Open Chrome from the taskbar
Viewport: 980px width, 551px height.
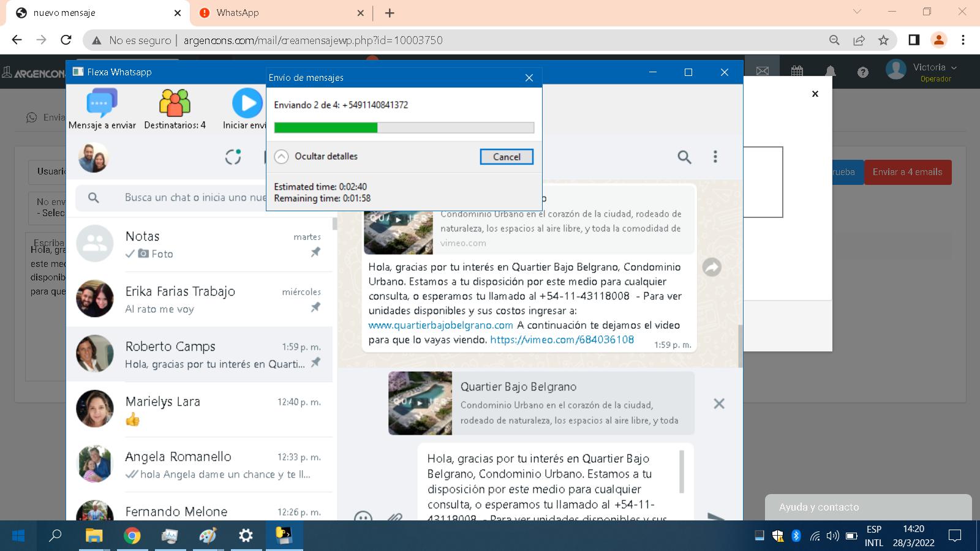(132, 536)
